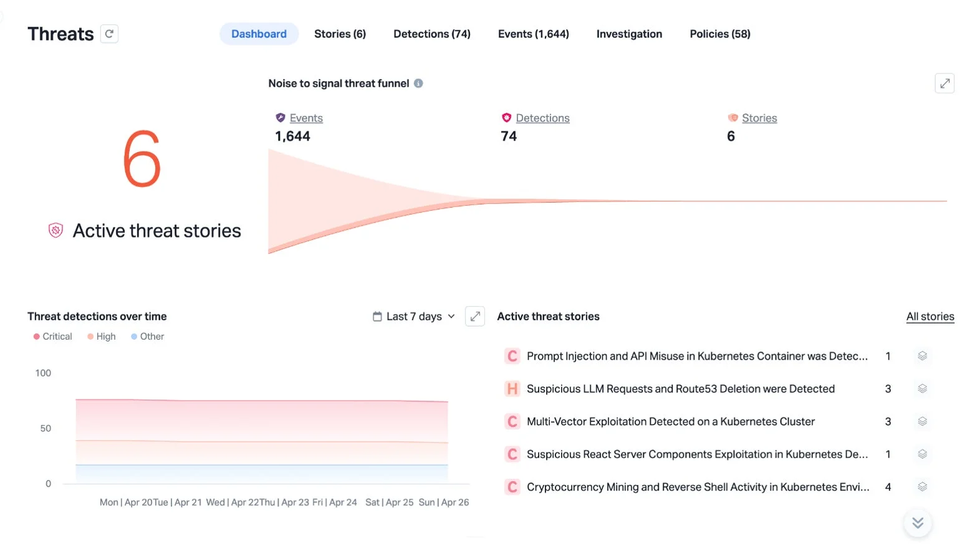Open the All stories link

(930, 317)
